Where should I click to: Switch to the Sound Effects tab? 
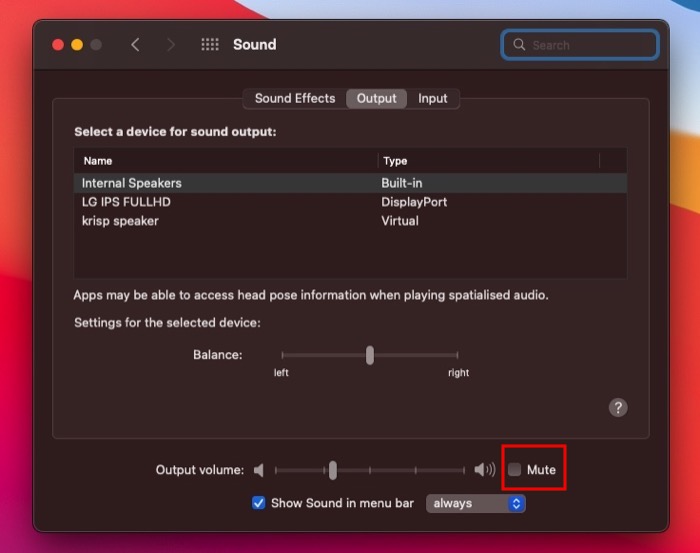[x=295, y=98]
